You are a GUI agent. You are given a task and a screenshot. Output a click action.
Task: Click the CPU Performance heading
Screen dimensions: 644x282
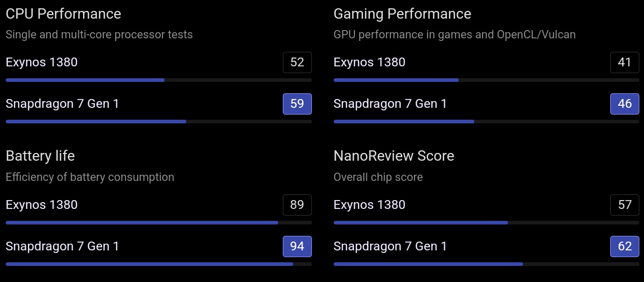[x=63, y=14]
